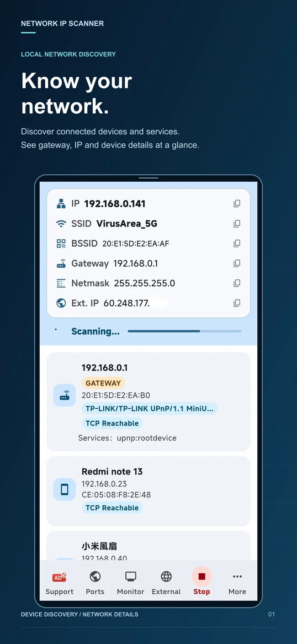Copy the Netmask value
The image size is (297, 644).
(237, 283)
